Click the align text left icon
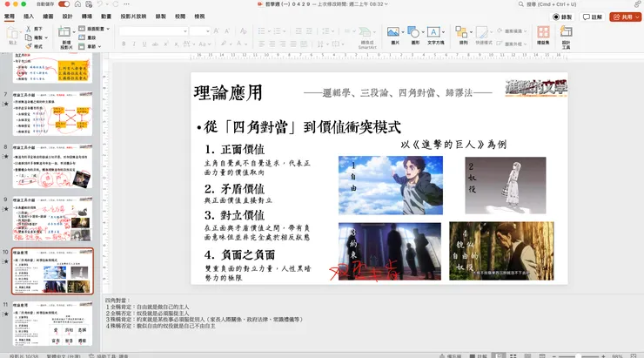The width and height of the screenshot is (644, 358). pyautogui.click(x=262, y=44)
